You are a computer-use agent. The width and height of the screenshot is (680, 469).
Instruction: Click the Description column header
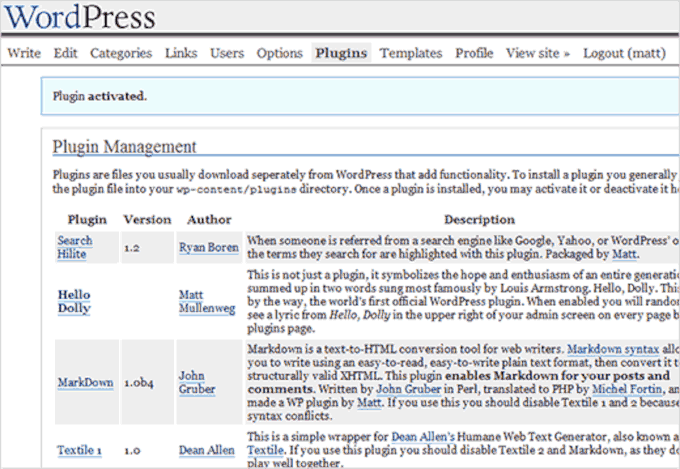(x=479, y=220)
